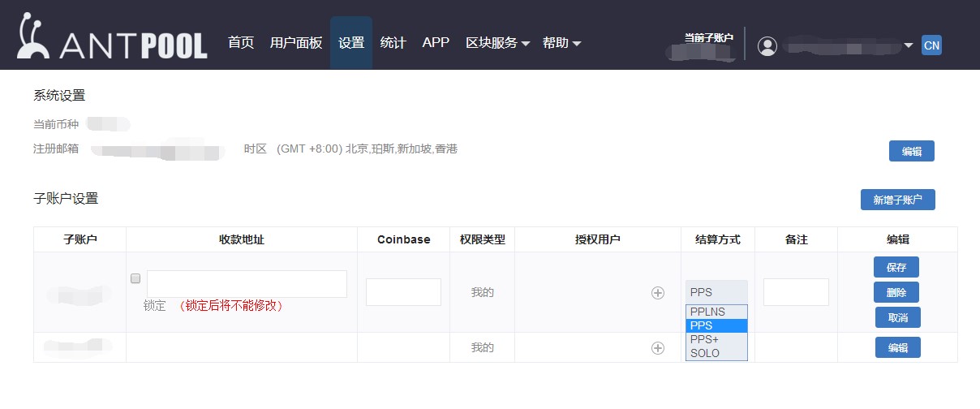Expand the 帮助 dropdown menu
980x409 pixels.
pyautogui.click(x=561, y=43)
